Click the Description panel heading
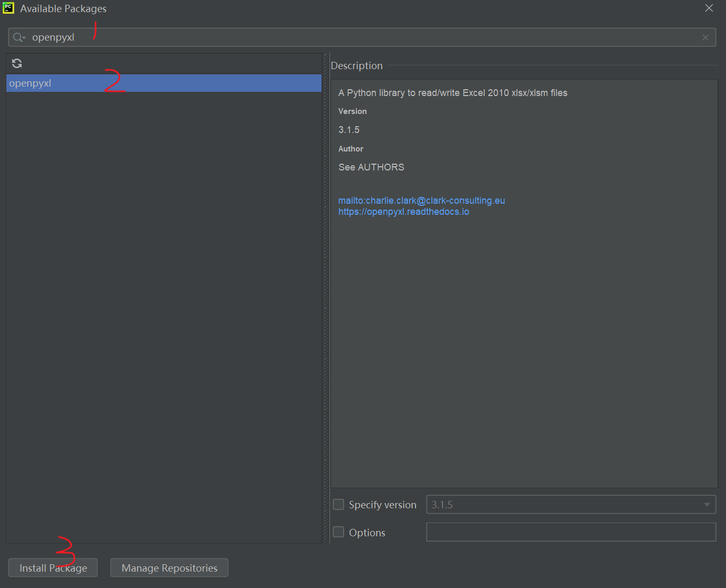Viewport: 726px width, 588px height. (356, 66)
